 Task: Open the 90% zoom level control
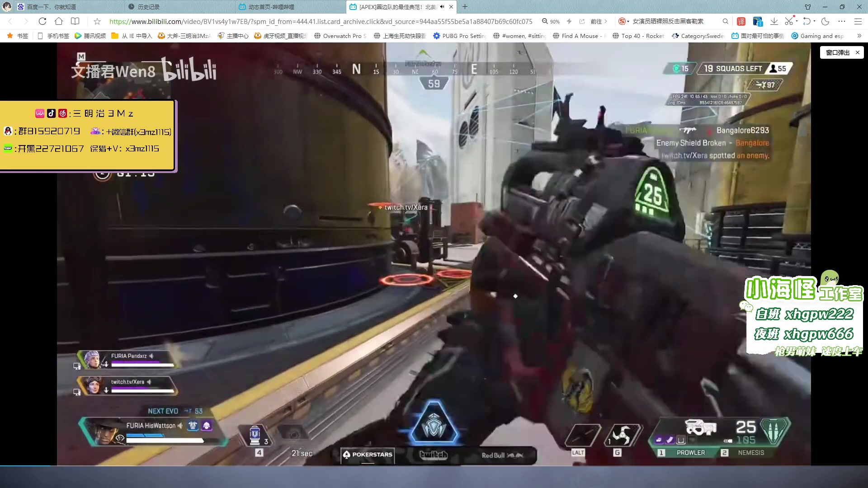click(x=551, y=21)
